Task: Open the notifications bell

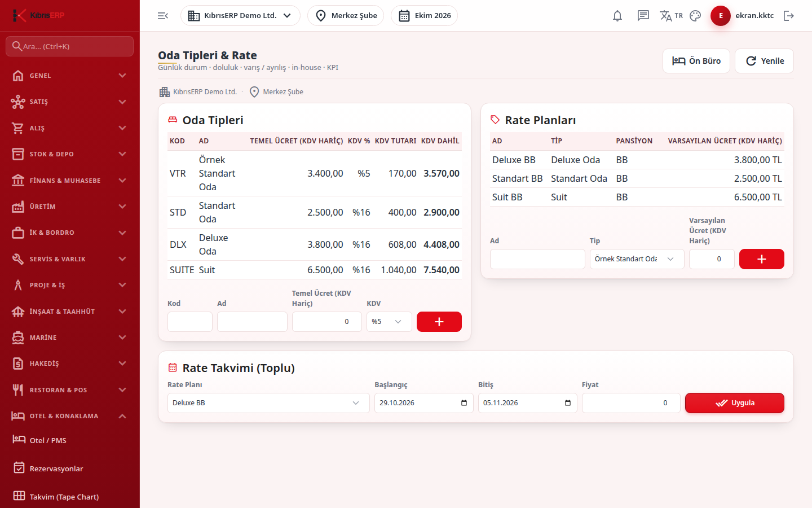Action: coord(617,16)
